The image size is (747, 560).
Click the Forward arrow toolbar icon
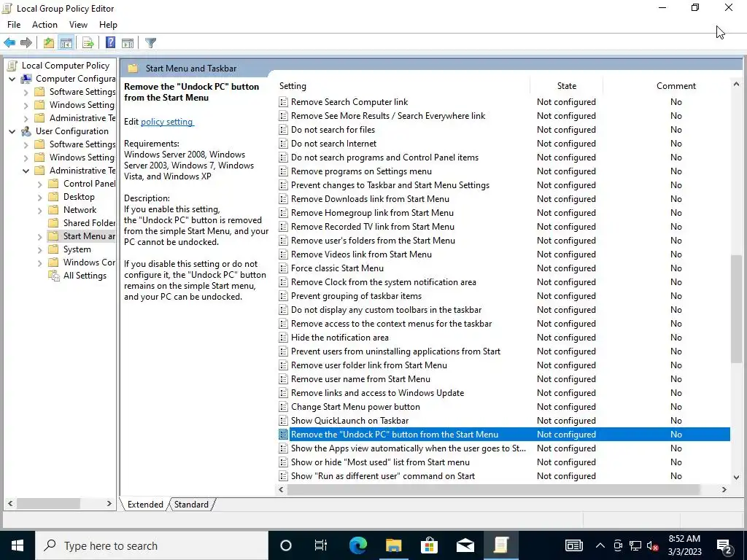point(26,43)
